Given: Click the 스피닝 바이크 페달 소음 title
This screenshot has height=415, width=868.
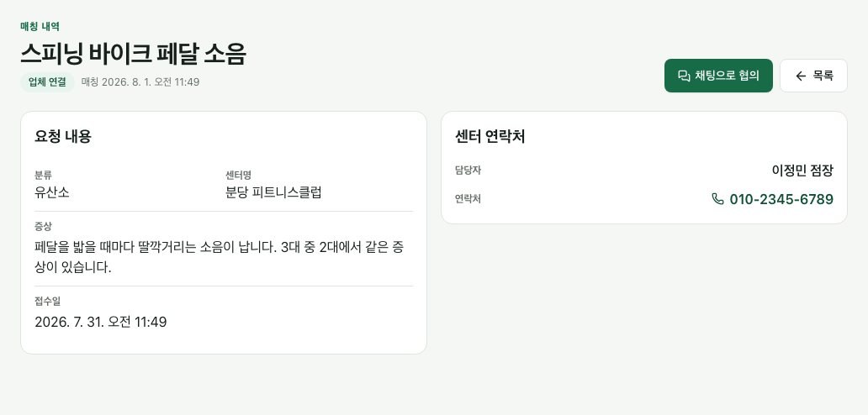Looking at the screenshot, I should pyautogui.click(x=134, y=54).
